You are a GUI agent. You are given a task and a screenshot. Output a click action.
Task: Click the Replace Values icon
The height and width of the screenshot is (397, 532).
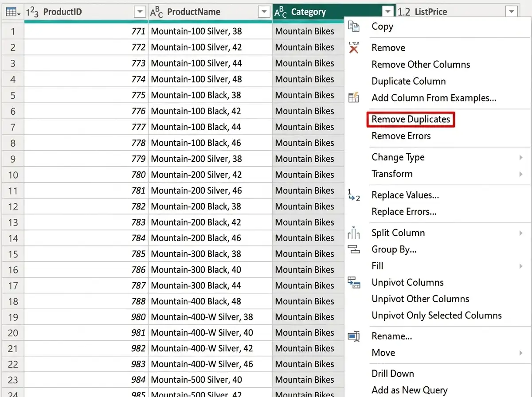pos(354,195)
